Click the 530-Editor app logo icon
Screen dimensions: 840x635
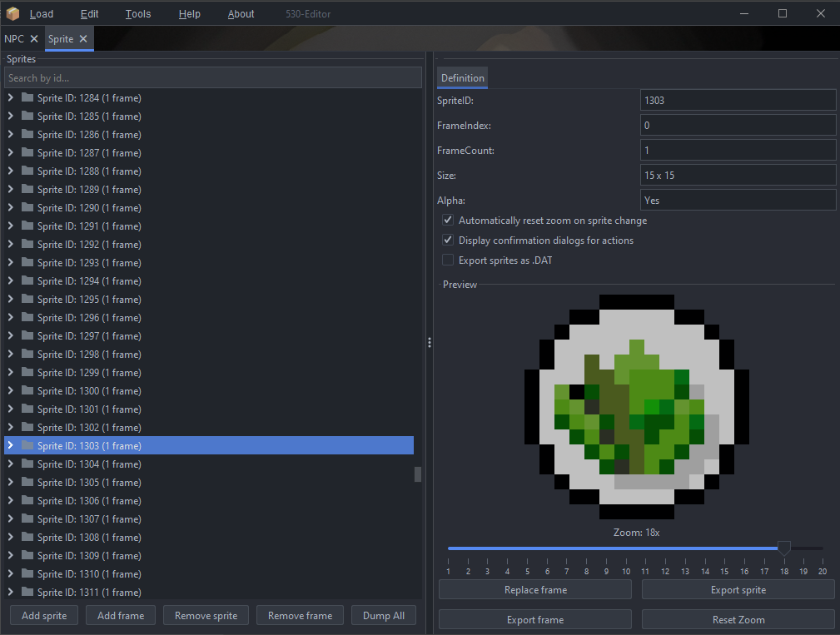pyautogui.click(x=13, y=13)
